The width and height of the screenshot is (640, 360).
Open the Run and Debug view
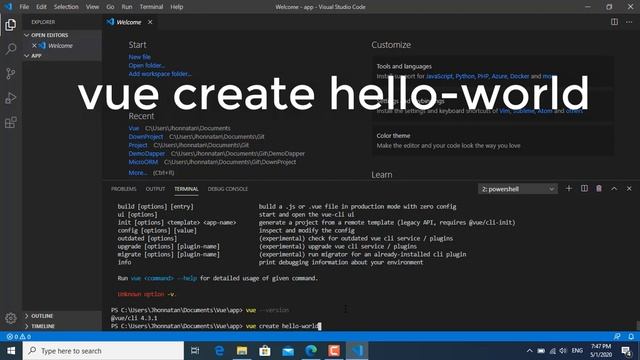pos(11,98)
